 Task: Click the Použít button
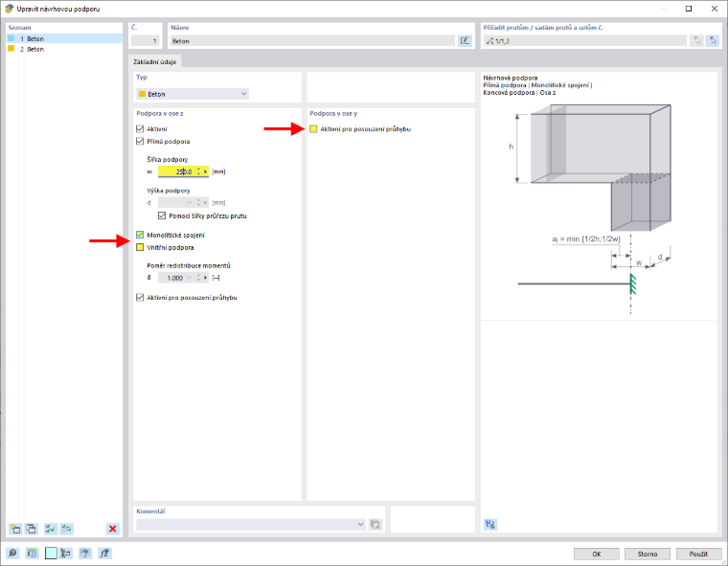(x=698, y=554)
